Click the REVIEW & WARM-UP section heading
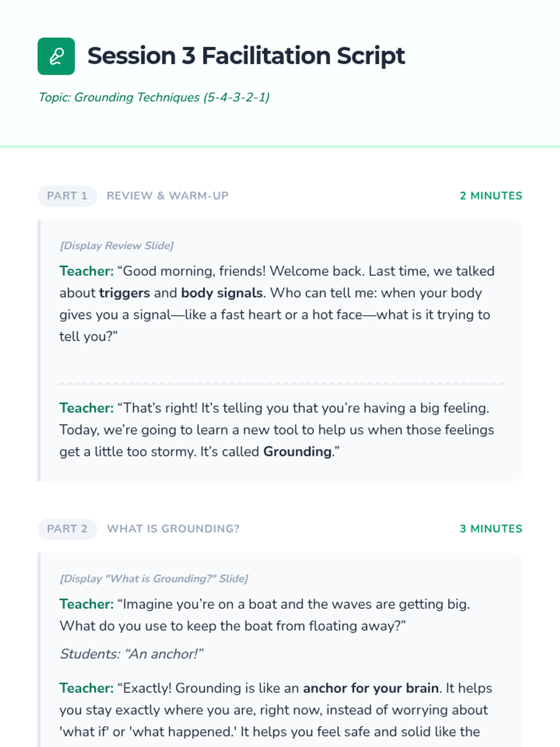Viewport: 560px width, 747px height. point(168,196)
